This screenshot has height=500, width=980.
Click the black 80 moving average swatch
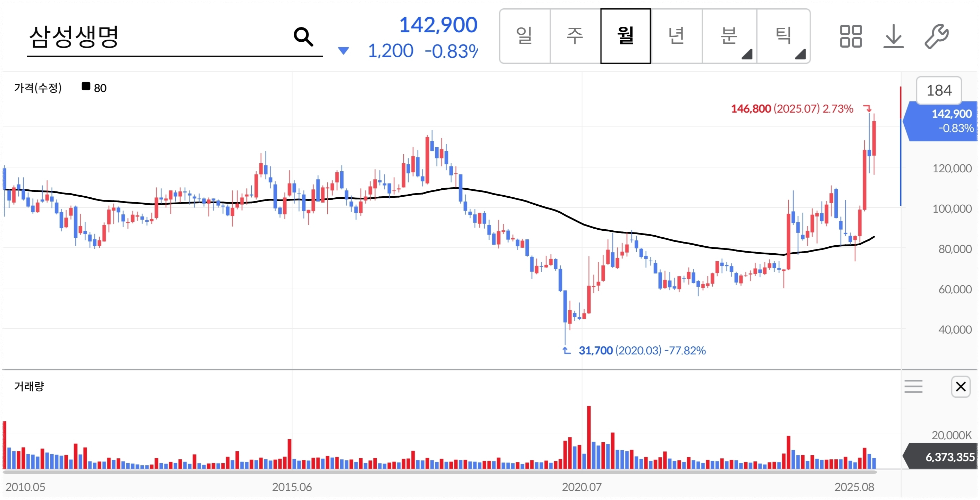(86, 87)
